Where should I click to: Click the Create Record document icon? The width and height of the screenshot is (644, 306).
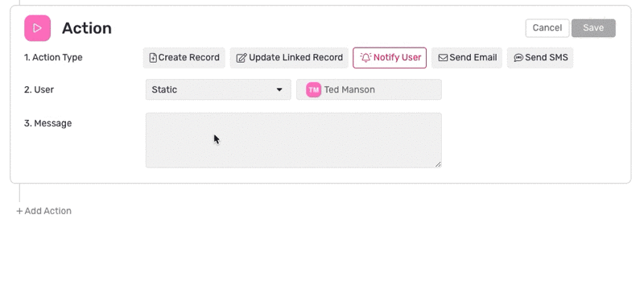click(153, 58)
